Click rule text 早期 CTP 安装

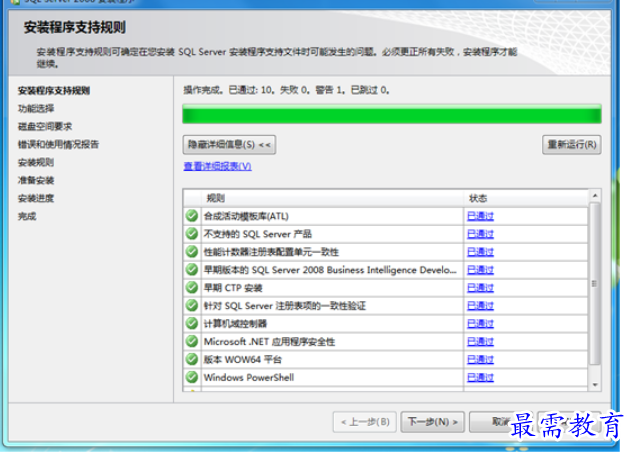click(x=233, y=288)
